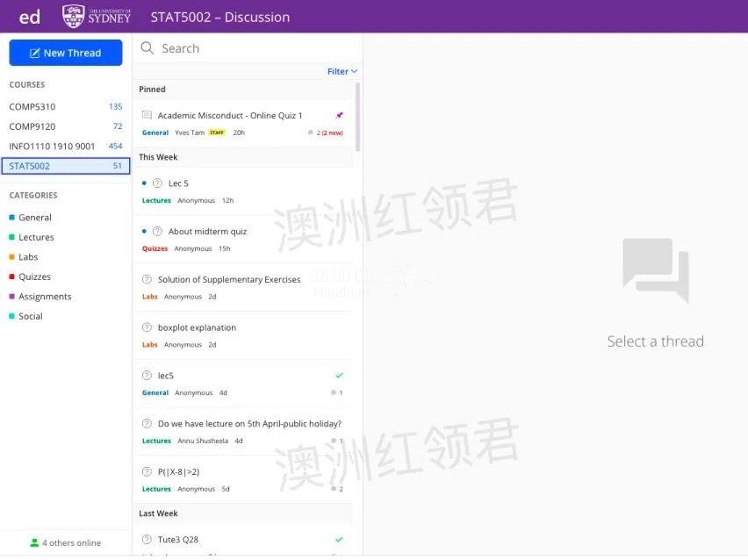Screen dimensions: 748x560
Task: Filter by Quizzes category
Action: point(35,277)
